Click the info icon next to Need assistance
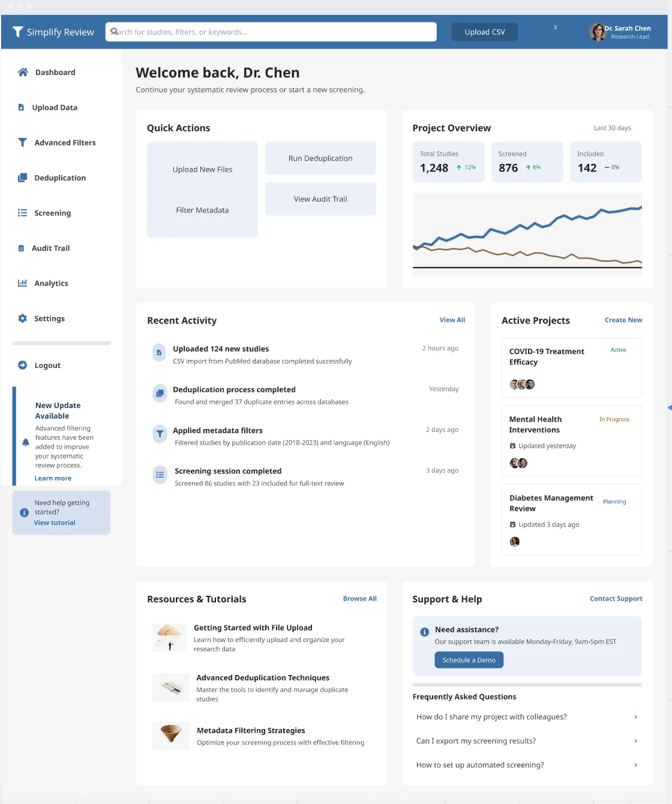Viewport: 672px width, 804px height. pyautogui.click(x=424, y=632)
